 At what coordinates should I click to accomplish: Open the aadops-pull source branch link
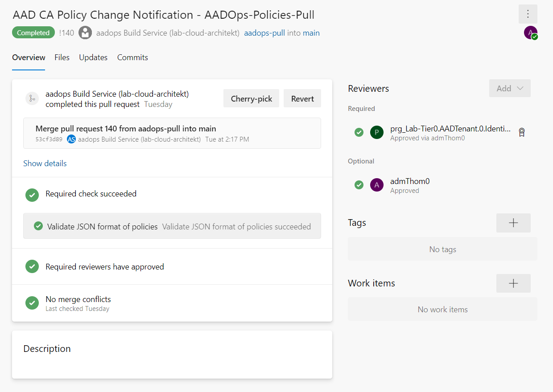click(x=264, y=33)
